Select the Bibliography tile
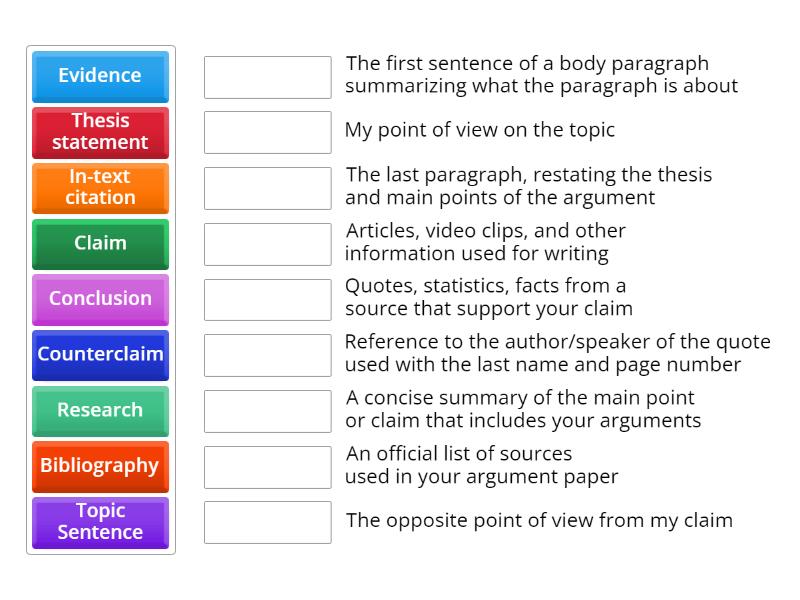 click(99, 467)
